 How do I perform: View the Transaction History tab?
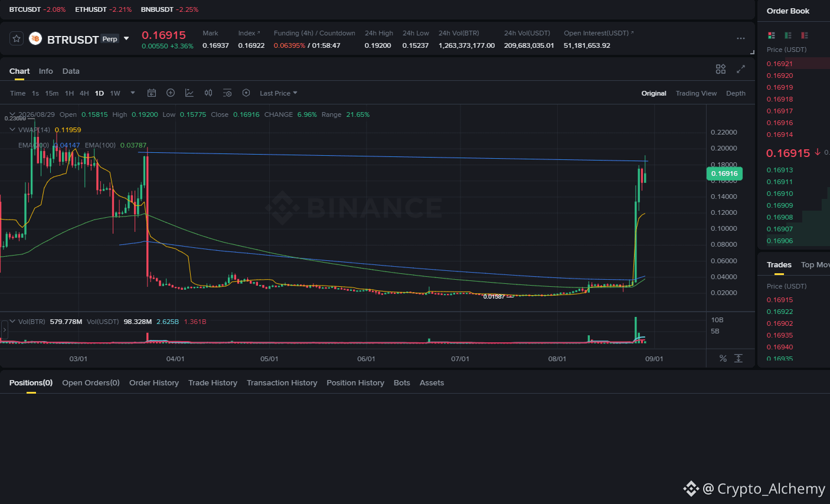click(x=282, y=382)
